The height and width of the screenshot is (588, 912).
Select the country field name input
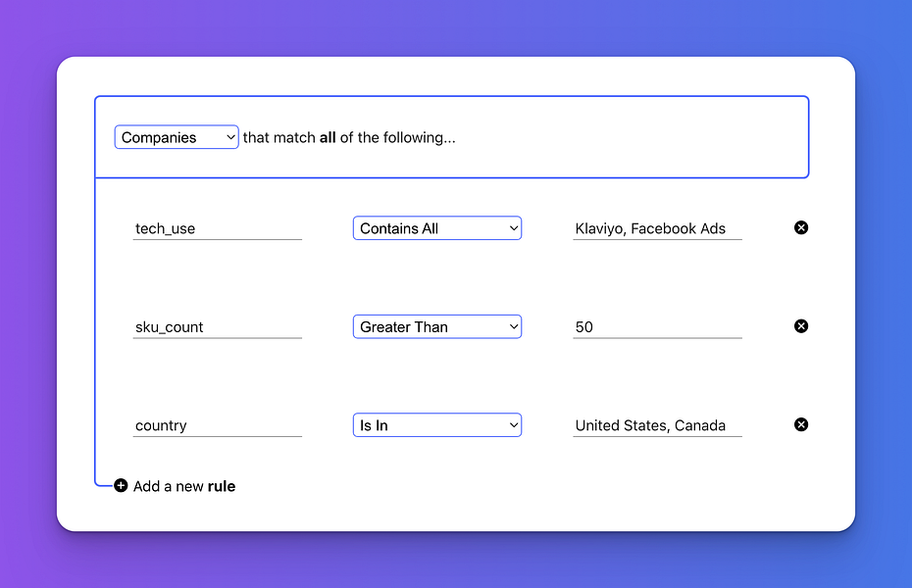coord(217,425)
